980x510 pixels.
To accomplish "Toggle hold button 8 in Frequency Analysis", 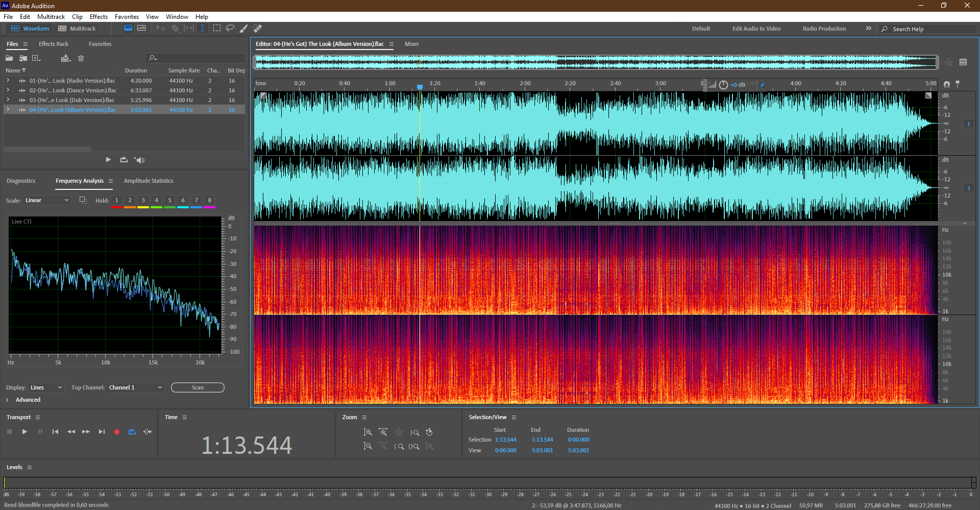I will coord(209,201).
